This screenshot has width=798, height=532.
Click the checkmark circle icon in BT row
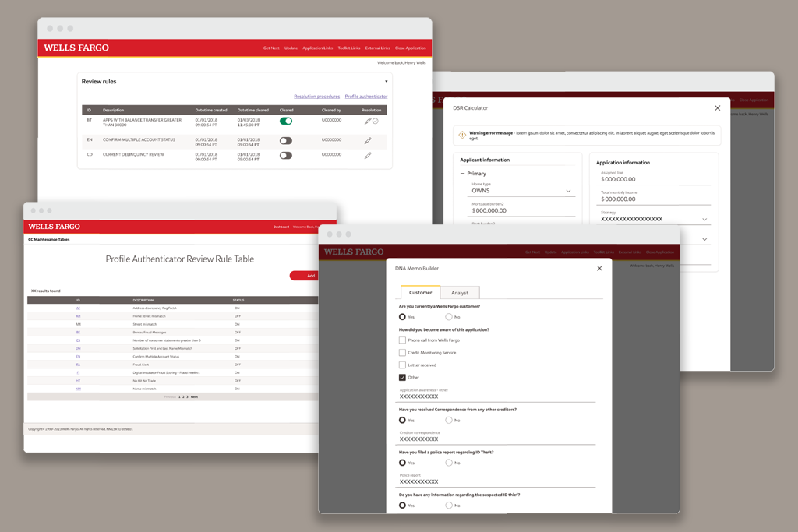[376, 121]
